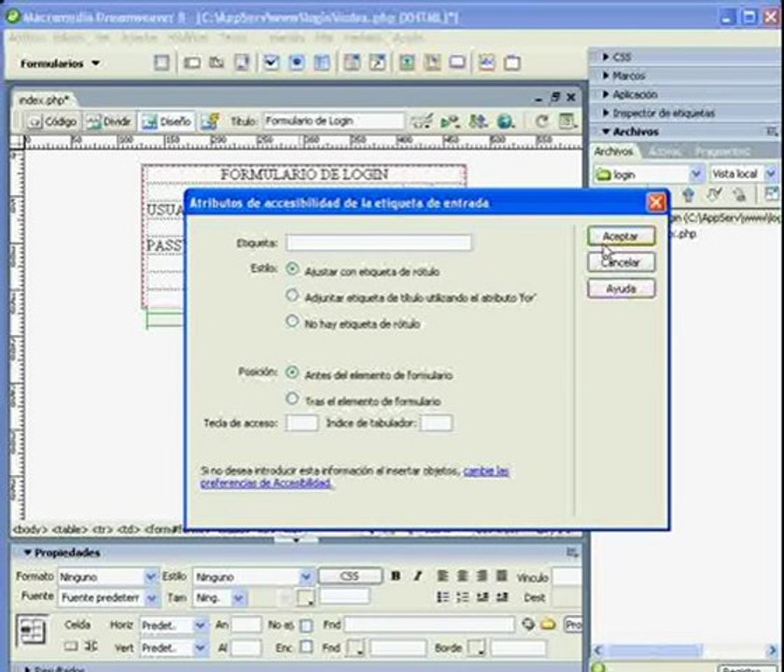The width and height of the screenshot is (784, 672).
Task: Insert a File Field form element
Action: [432, 63]
